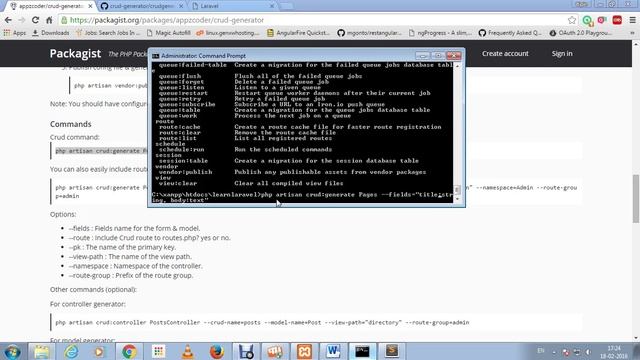Click the red extension icon near menu
640x360 pixels.
pyautogui.click(x=617, y=20)
